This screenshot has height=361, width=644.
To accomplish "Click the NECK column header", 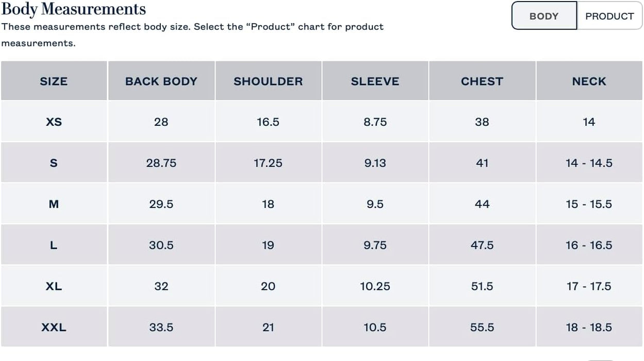I will (x=589, y=81).
